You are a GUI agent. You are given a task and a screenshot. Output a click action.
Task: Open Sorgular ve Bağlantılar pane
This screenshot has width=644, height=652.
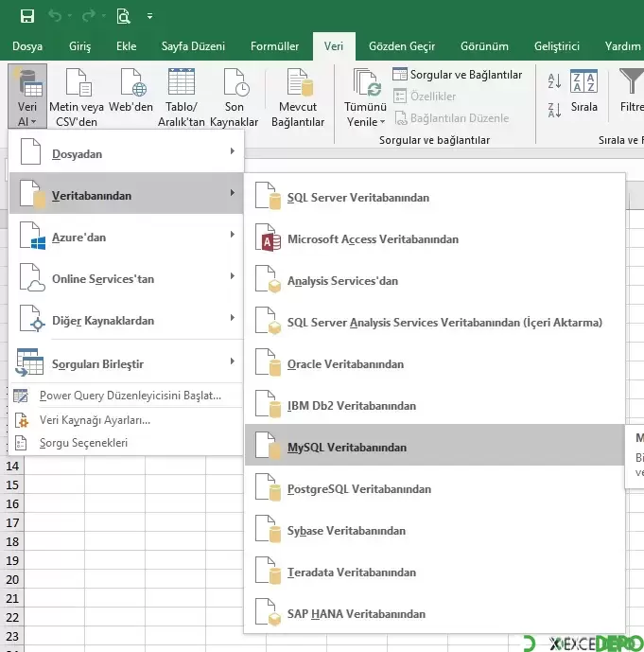click(458, 75)
